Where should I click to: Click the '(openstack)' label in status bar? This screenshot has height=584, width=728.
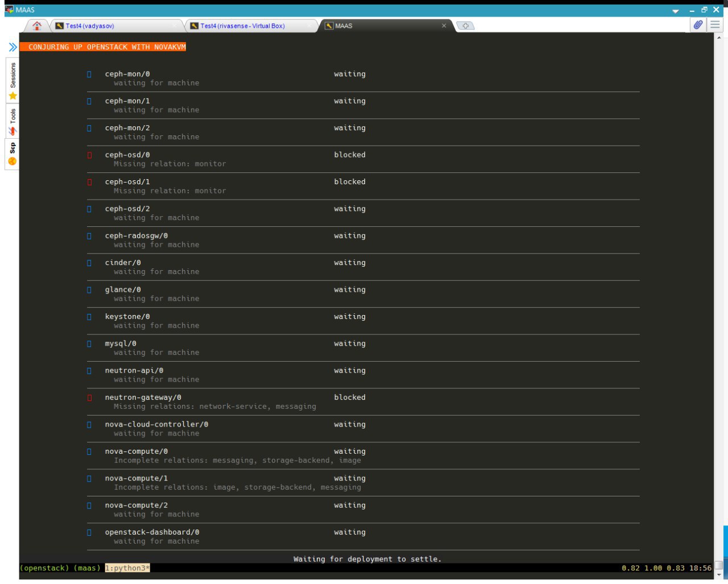(44, 568)
